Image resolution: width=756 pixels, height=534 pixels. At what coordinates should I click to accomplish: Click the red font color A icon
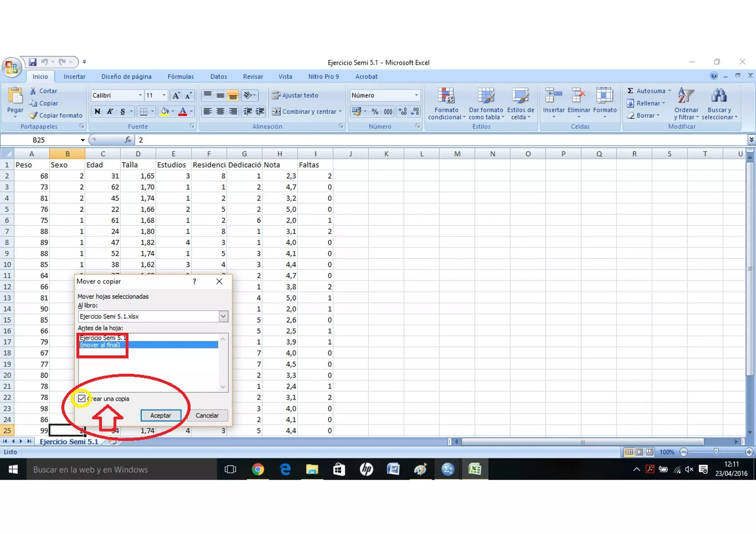pos(182,111)
